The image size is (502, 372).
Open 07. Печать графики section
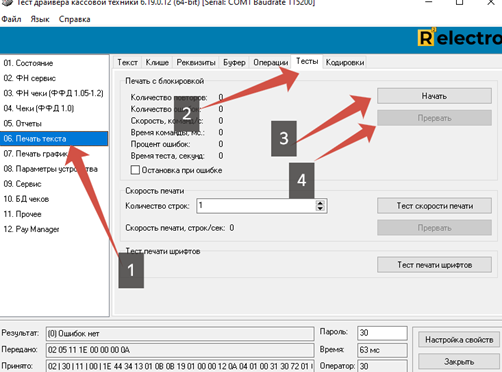pyautogui.click(x=54, y=154)
